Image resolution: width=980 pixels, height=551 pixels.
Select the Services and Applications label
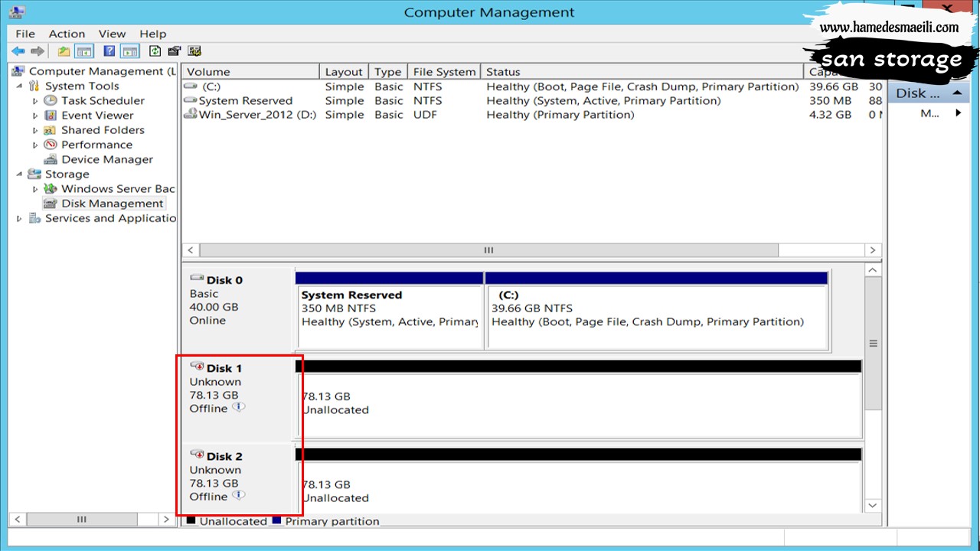coord(110,218)
